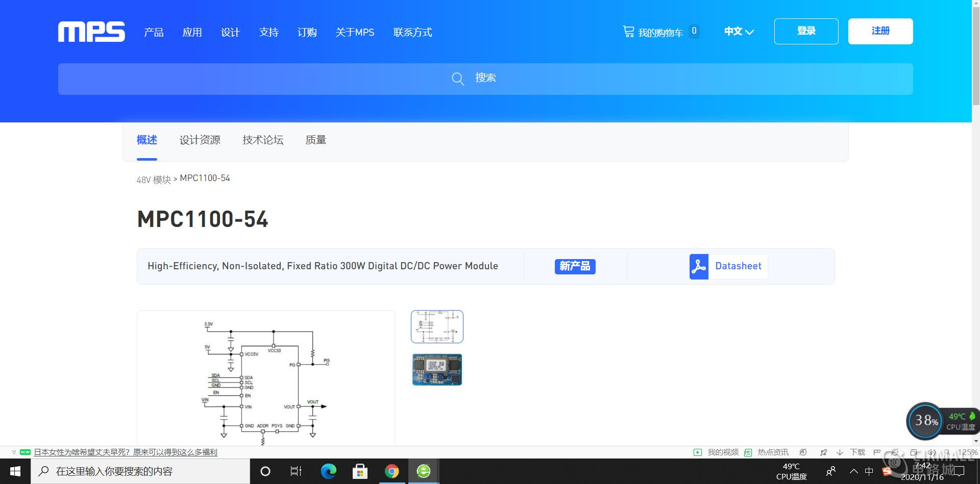The height and width of the screenshot is (484, 980).
Task: Click the magnifier icon in the search bar
Action: click(458, 79)
